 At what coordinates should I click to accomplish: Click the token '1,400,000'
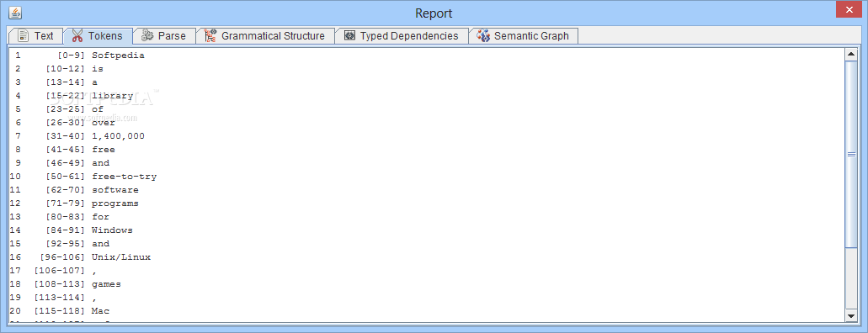(118, 136)
